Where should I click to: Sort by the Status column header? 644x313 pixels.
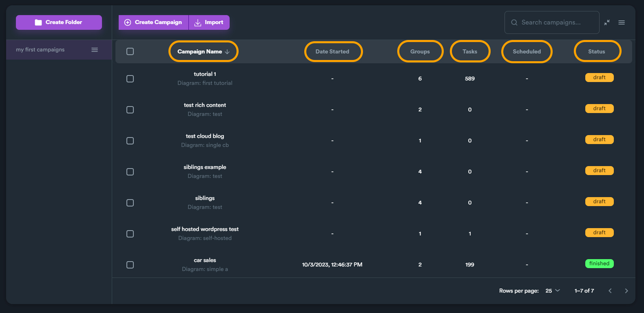click(x=597, y=52)
